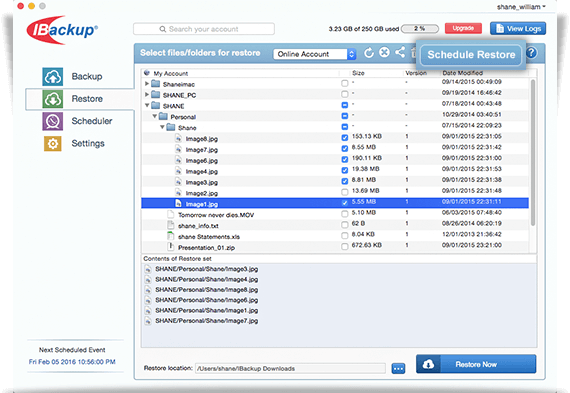Collapse the Shane subfolder
570x393 pixels.
[162, 127]
